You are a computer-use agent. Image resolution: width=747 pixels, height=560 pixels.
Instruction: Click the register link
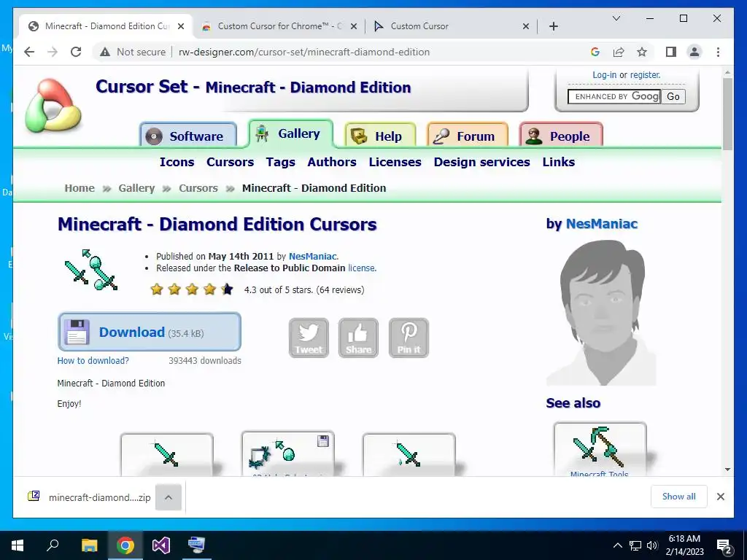tap(645, 75)
